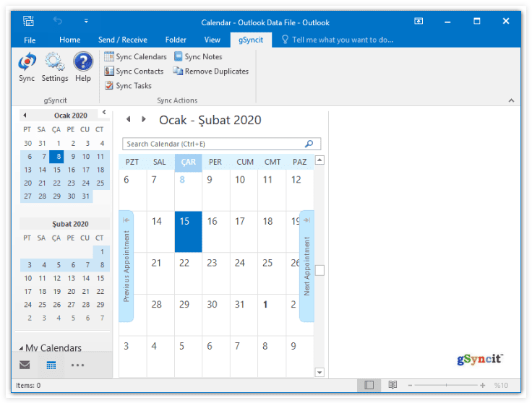Click Remove Duplicates
This screenshot has height=403, width=532.
point(210,71)
